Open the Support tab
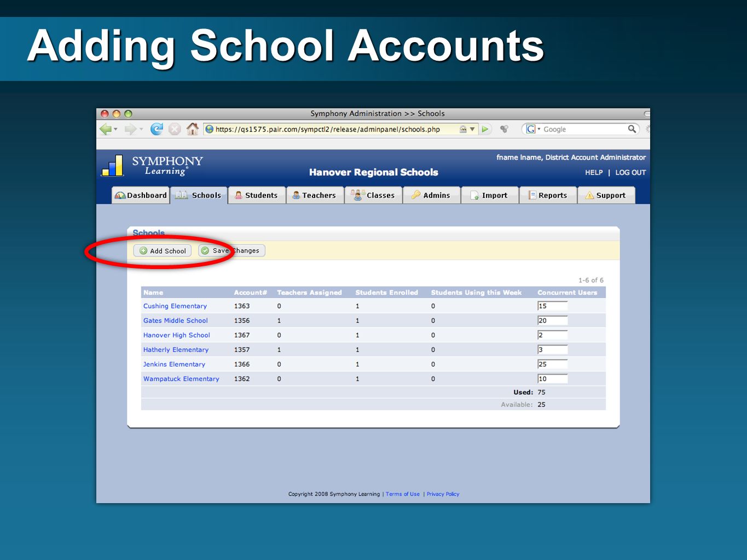747x560 pixels. point(606,195)
